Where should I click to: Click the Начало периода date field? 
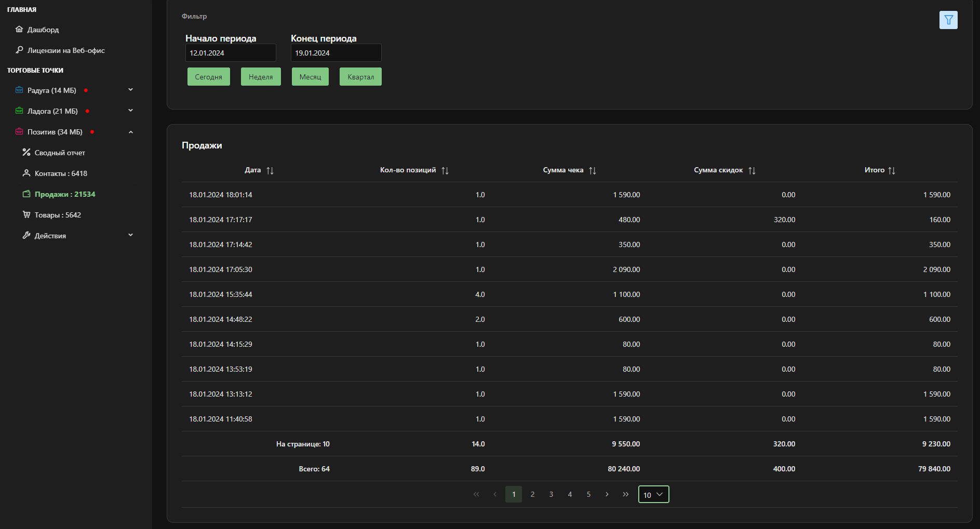click(x=231, y=53)
